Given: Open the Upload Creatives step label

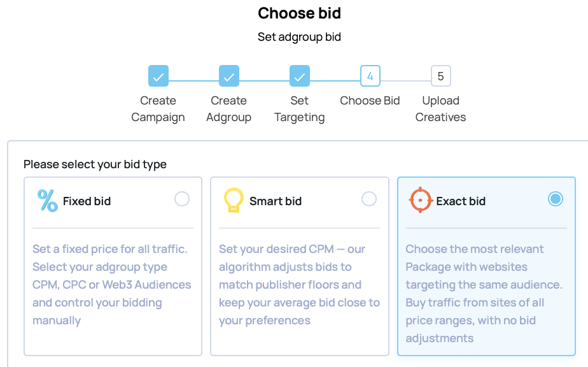Looking at the screenshot, I should 440,109.
